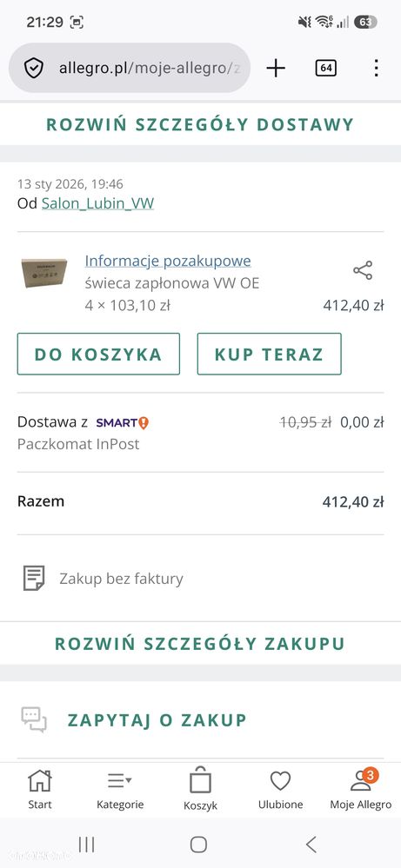Open seller link Salon_Lubin_VW
This screenshot has width=401, height=868.
click(97, 203)
